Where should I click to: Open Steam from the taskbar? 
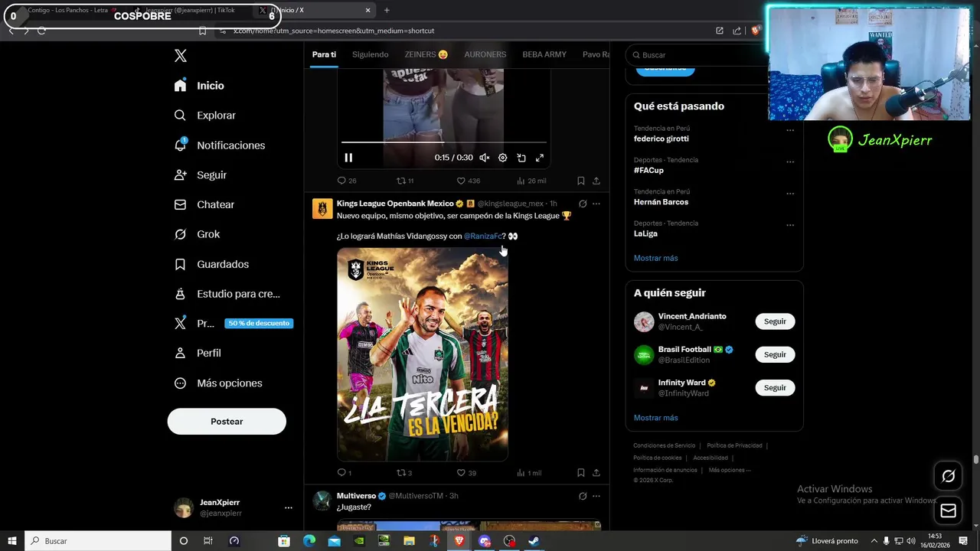click(534, 541)
